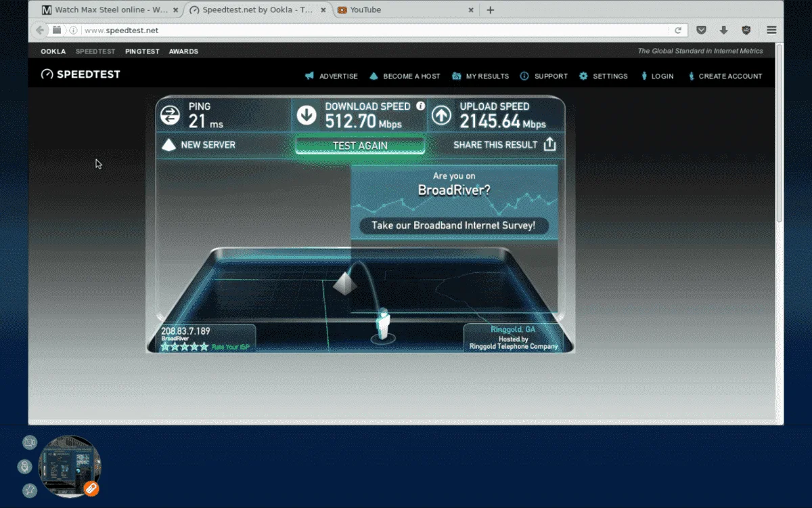Screen dimensions: 812x508
Task: Click the Create Account person icon
Action: pyautogui.click(x=691, y=76)
